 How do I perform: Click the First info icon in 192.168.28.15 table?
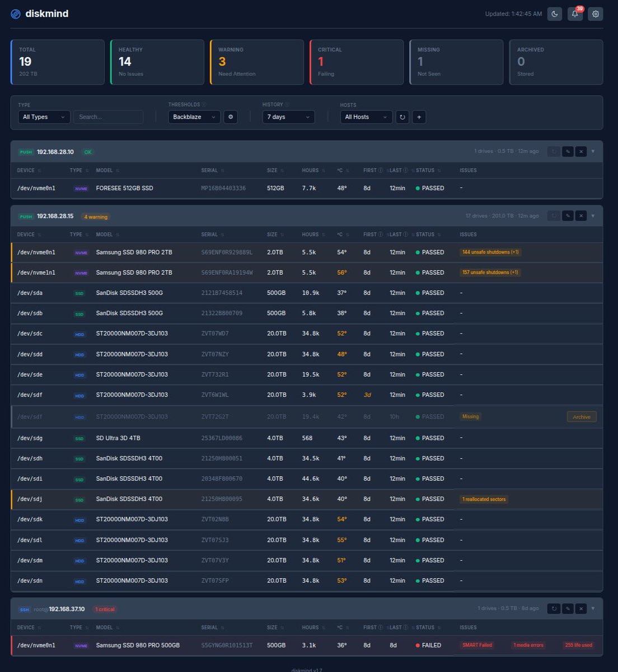coord(381,235)
